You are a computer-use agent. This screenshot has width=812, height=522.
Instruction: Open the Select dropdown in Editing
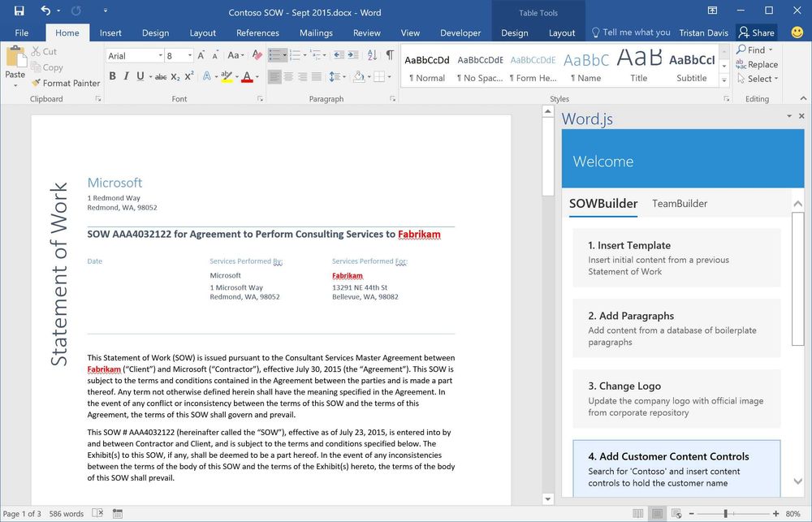coord(757,79)
